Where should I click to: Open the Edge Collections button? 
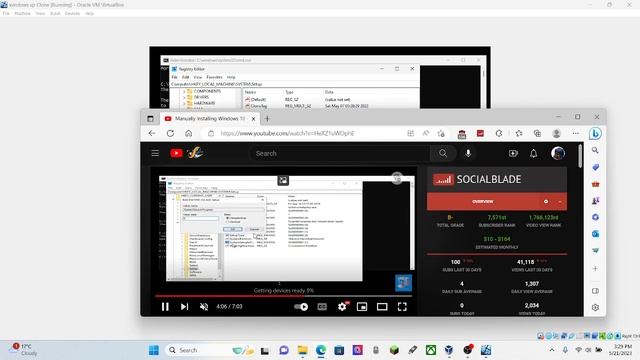click(537, 133)
